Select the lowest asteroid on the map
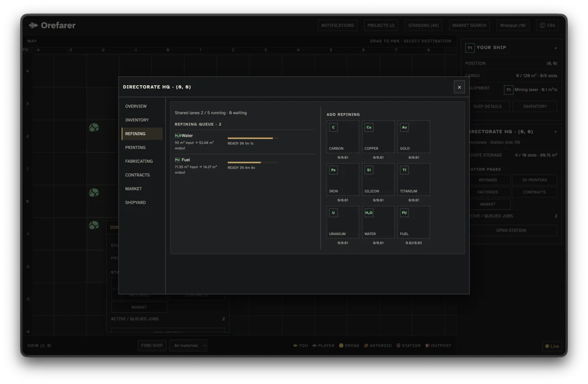The image size is (588, 384). 94,225
